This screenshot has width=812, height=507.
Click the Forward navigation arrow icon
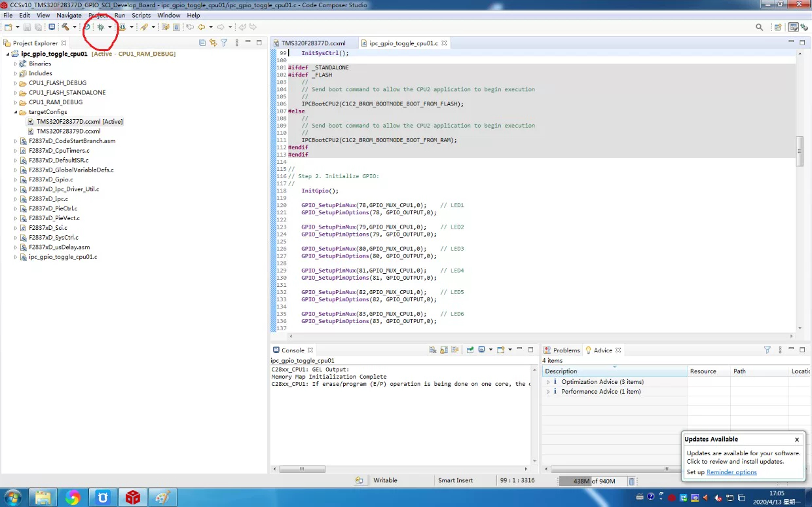221,27
